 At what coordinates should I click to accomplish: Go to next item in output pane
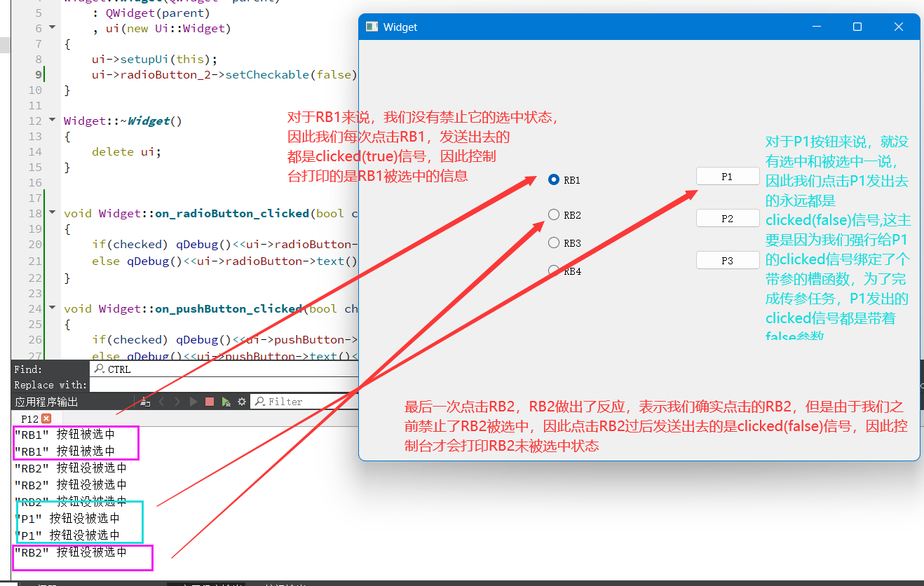point(177,402)
